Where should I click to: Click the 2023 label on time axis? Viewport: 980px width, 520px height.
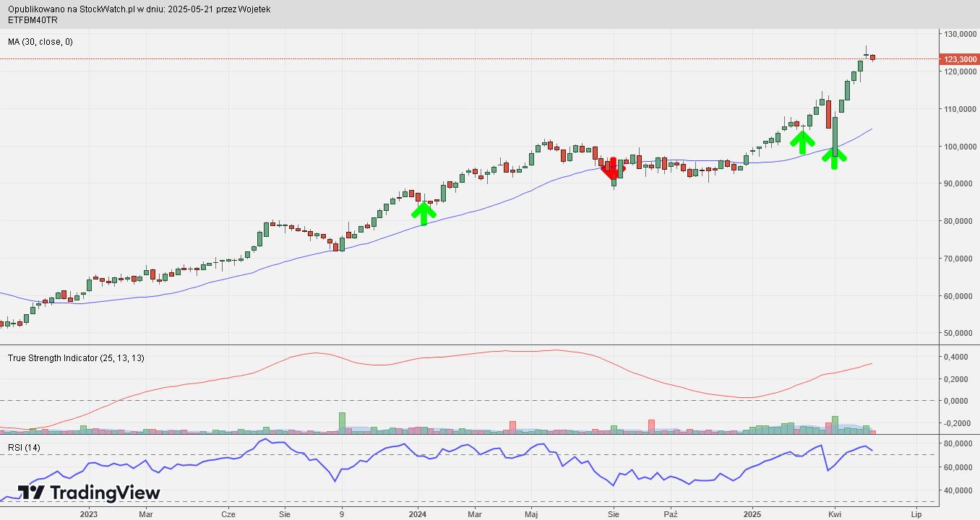tap(89, 514)
